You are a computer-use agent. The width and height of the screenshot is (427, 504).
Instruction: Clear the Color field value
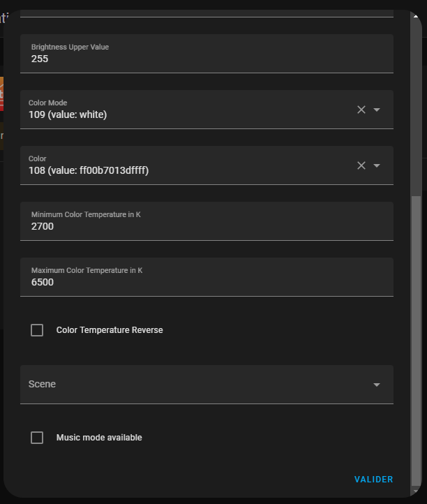(x=361, y=165)
